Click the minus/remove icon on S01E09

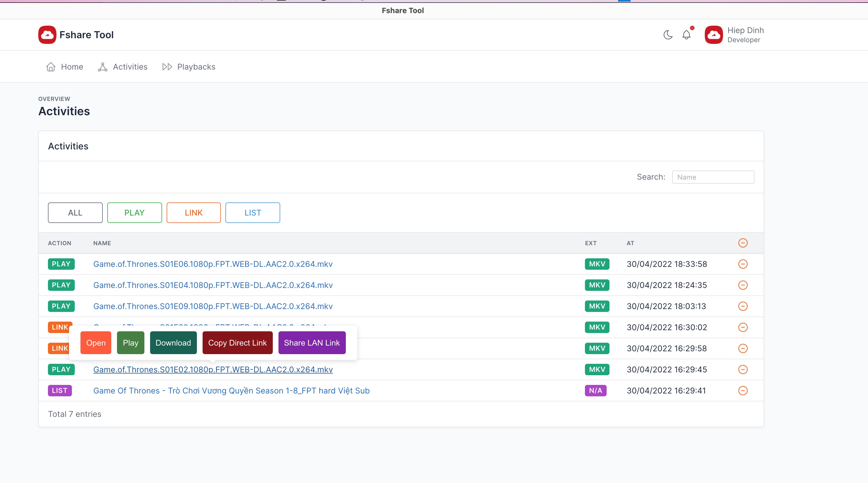click(x=743, y=306)
